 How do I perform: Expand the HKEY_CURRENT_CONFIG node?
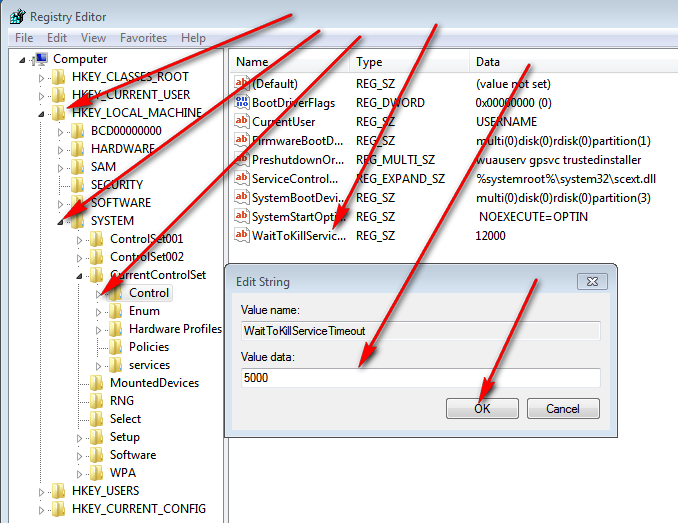point(41,510)
